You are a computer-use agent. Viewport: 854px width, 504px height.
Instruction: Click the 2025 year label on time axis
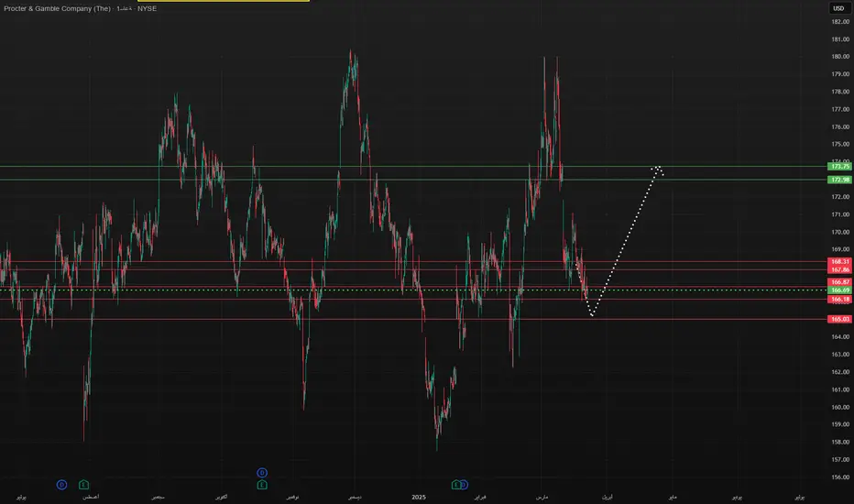(x=418, y=497)
